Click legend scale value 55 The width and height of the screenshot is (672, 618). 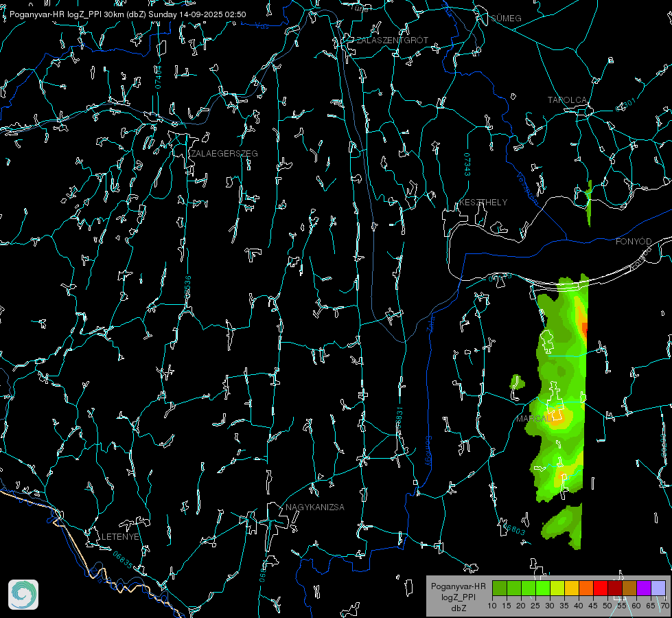621,606
